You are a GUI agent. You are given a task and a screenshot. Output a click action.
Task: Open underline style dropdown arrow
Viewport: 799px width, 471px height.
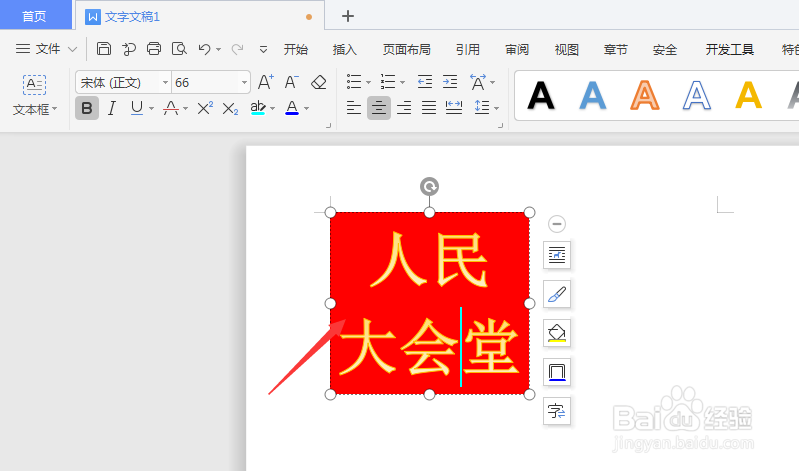coord(151,109)
